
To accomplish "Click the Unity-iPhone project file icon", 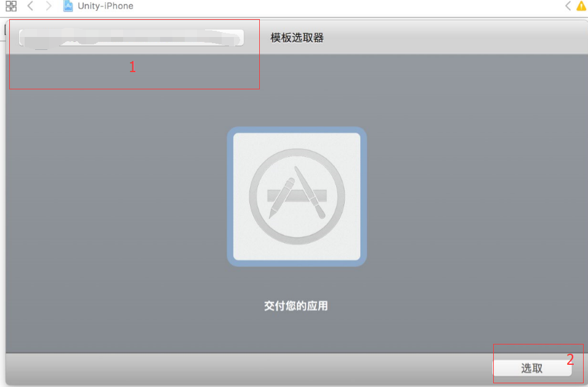I will coord(68,6).
